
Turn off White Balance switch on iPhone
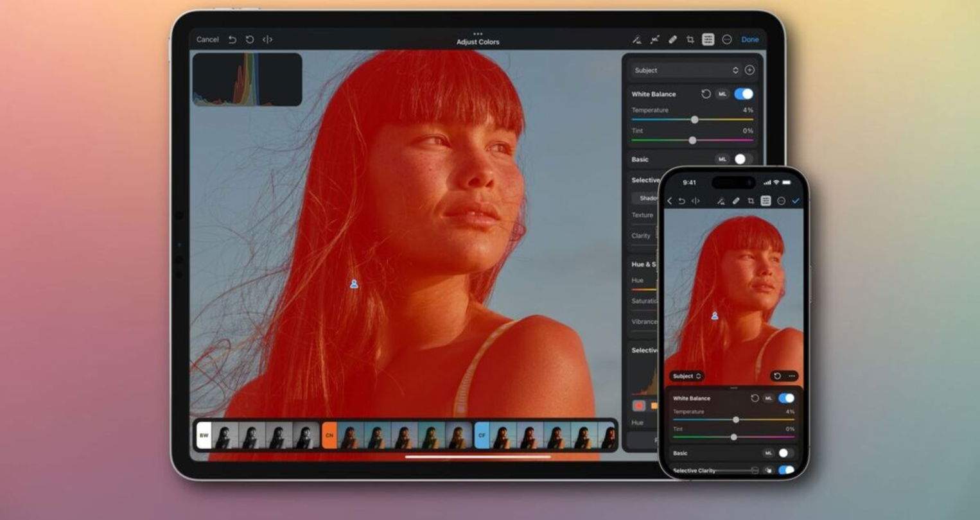[786, 398]
